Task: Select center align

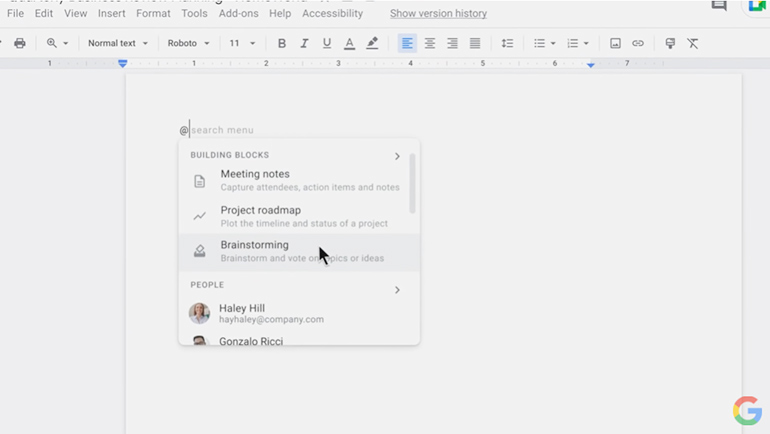Action: (430, 43)
